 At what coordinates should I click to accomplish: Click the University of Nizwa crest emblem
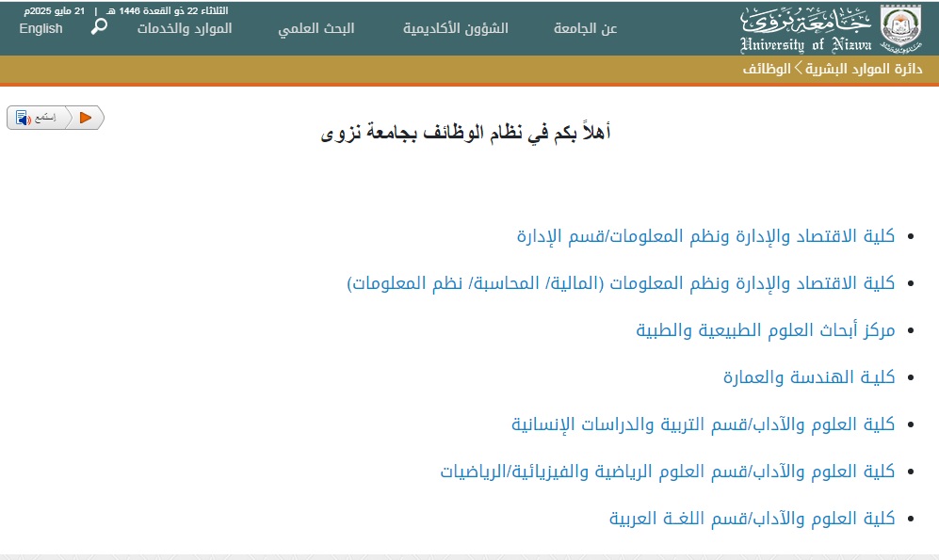point(901,28)
